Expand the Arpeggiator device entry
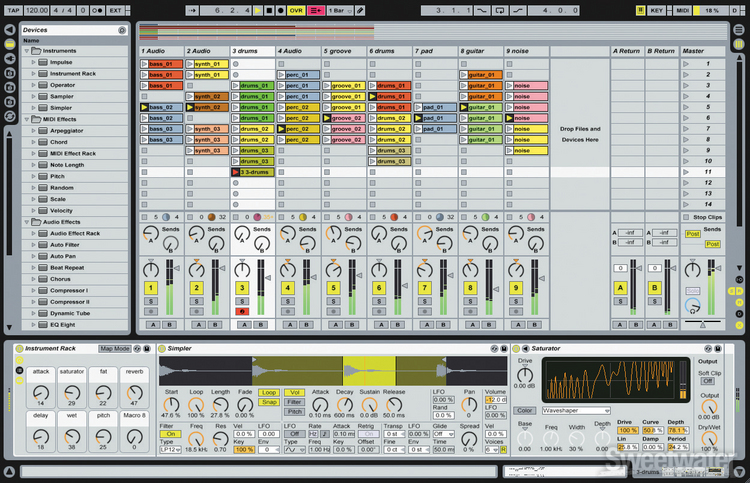This screenshot has width=750, height=483. (33, 131)
